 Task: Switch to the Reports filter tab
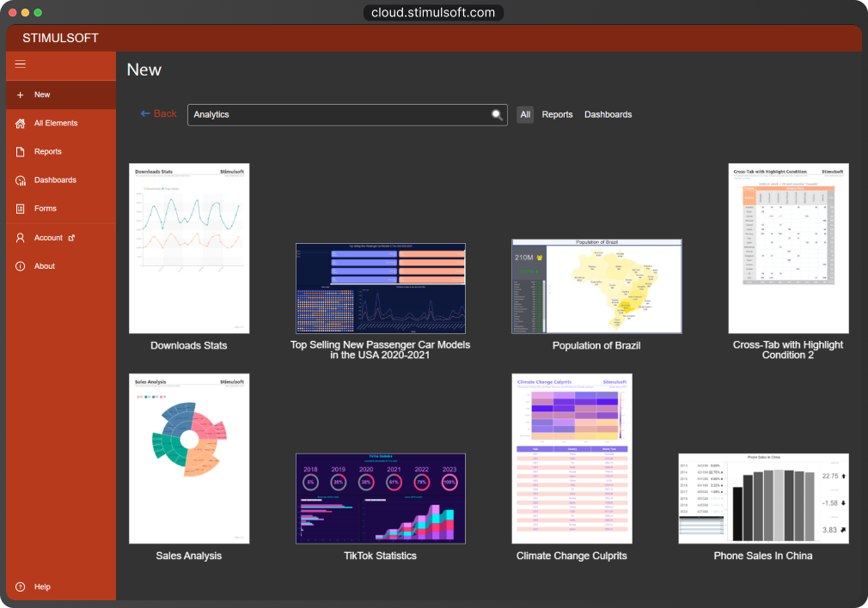tap(557, 114)
